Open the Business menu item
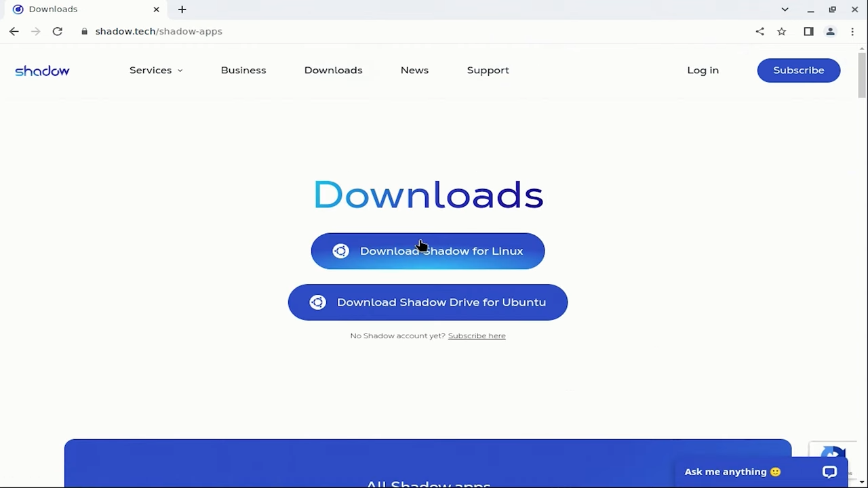 coord(243,70)
